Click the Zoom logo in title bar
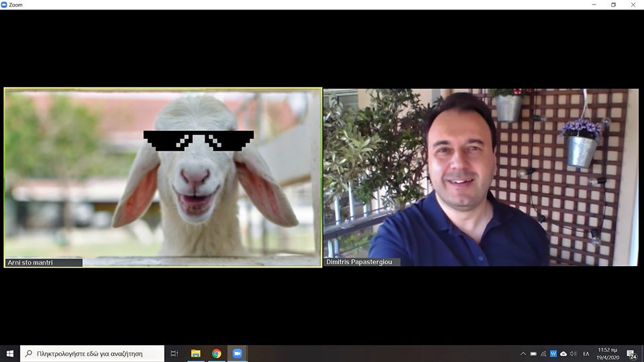Screen dimensions: 644x362 (x=4, y=4)
